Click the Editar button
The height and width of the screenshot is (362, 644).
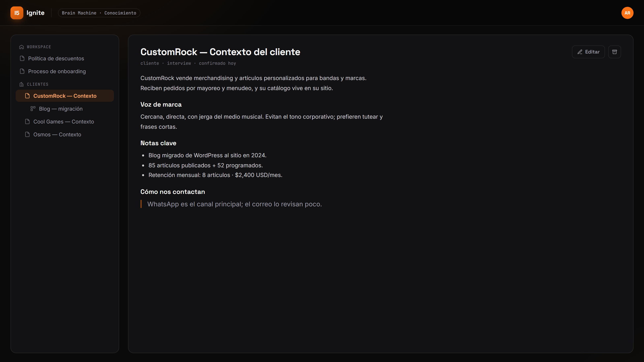coord(588,52)
